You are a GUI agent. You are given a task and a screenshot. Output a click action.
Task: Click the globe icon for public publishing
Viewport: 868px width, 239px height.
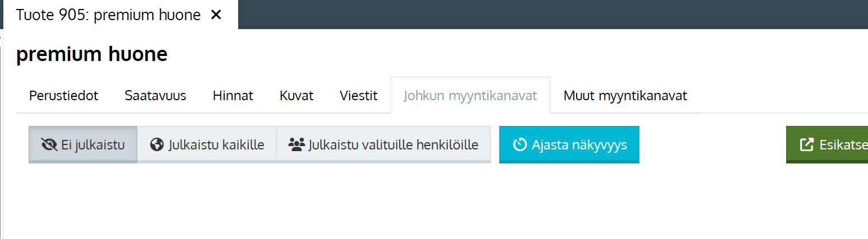(157, 145)
